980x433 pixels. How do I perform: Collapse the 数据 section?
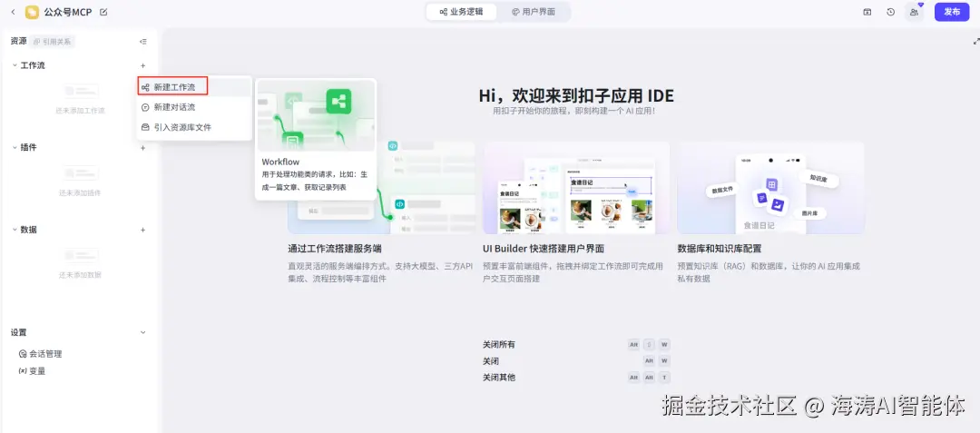15,230
